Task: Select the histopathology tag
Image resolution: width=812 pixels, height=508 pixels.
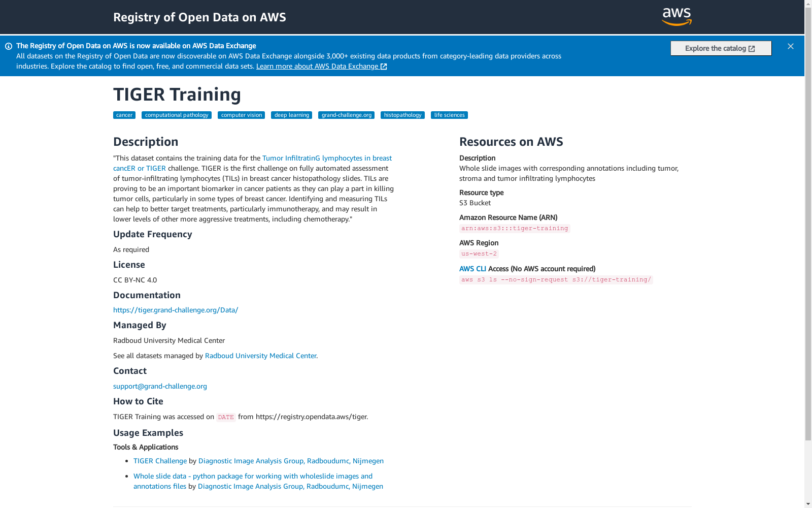Action: coord(403,115)
